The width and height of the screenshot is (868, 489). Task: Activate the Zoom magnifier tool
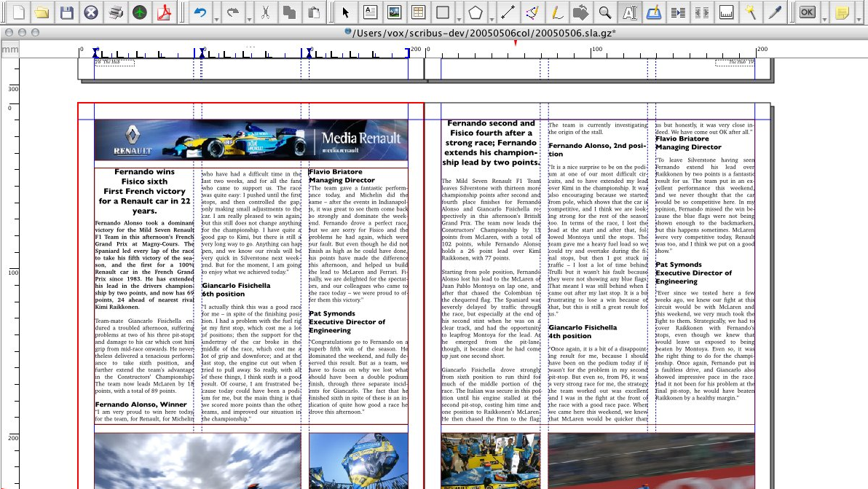pyautogui.click(x=604, y=12)
